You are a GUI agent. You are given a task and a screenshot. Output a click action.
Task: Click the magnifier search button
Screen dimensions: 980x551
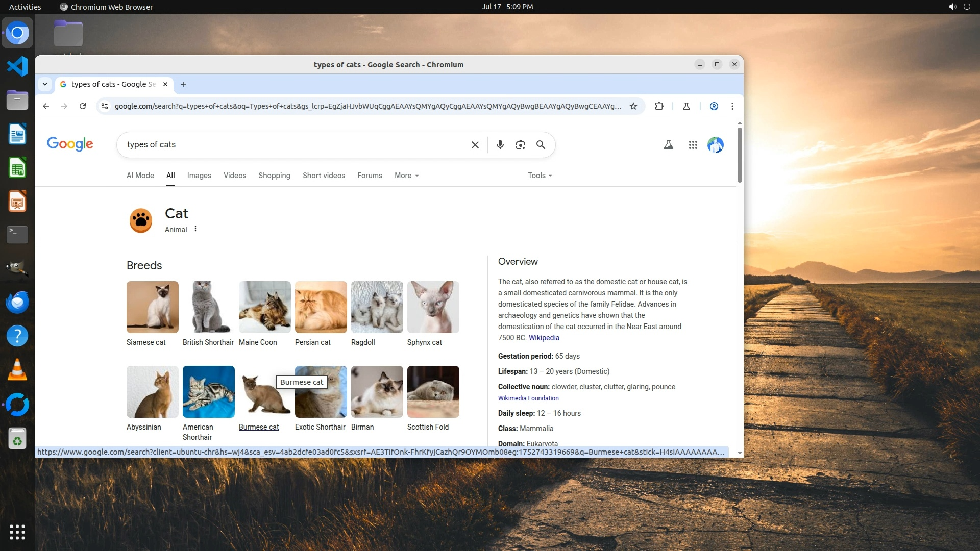(x=541, y=145)
